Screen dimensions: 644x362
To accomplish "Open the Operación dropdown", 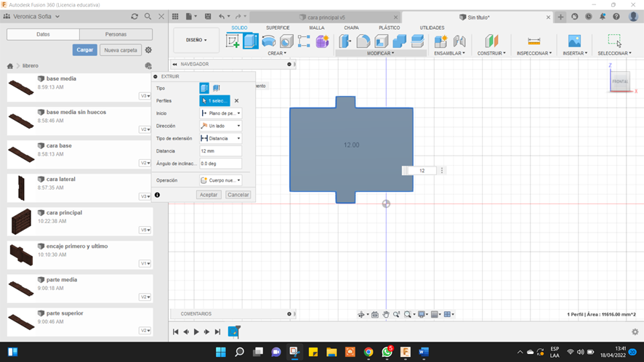I will pyautogui.click(x=220, y=180).
